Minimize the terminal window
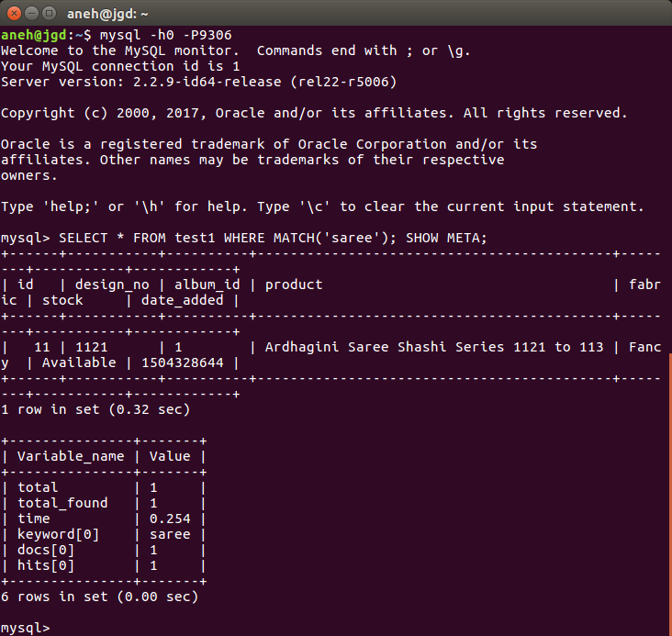The height and width of the screenshot is (636, 672). click(x=32, y=14)
